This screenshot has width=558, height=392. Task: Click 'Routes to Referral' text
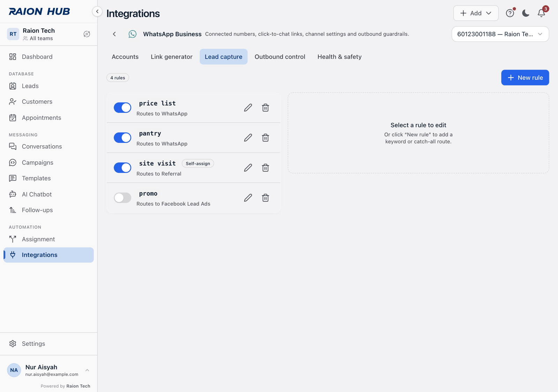pyautogui.click(x=159, y=174)
